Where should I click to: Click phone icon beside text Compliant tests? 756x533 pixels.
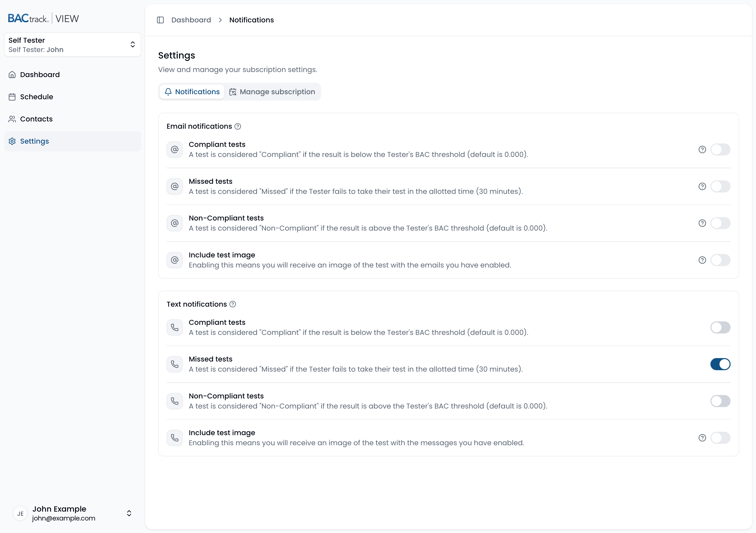pyautogui.click(x=174, y=327)
